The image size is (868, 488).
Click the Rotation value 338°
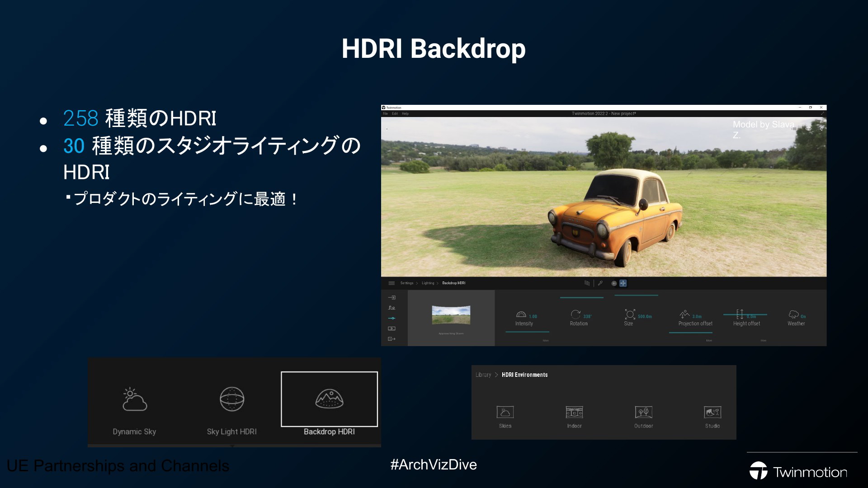click(x=587, y=317)
